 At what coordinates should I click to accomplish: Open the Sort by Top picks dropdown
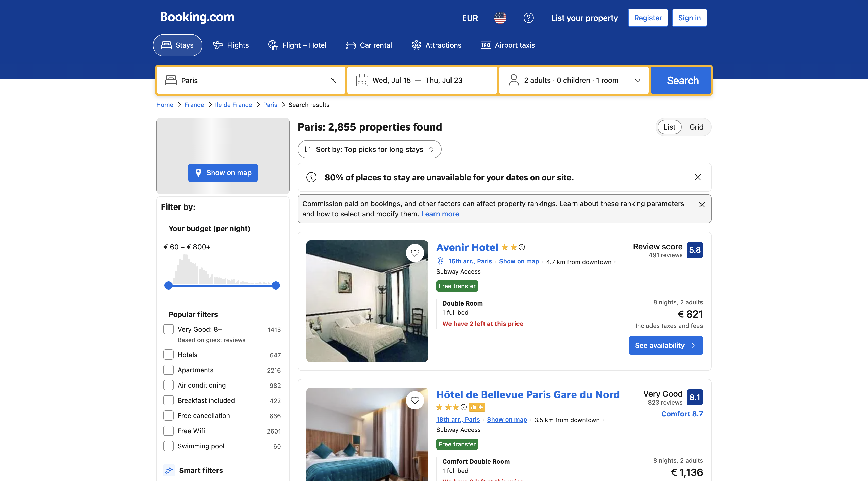point(369,149)
